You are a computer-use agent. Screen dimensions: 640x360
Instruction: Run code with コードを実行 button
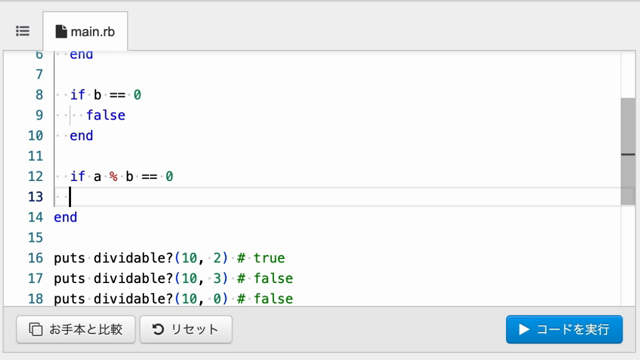click(564, 329)
